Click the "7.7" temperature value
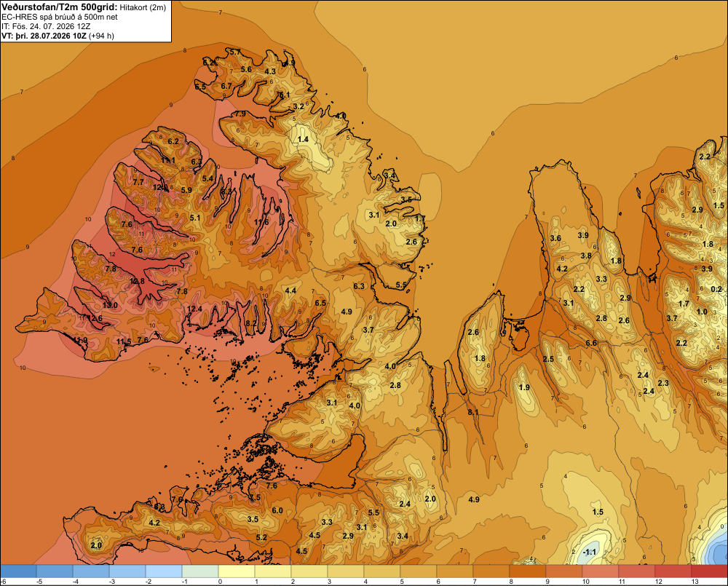This screenshot has height=586, width=728. pyautogui.click(x=138, y=182)
